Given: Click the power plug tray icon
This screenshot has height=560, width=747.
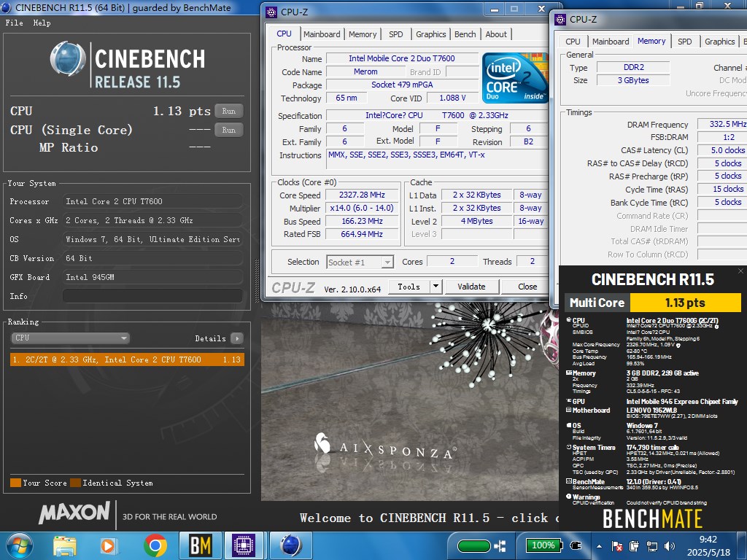Looking at the screenshot, I should [x=576, y=545].
